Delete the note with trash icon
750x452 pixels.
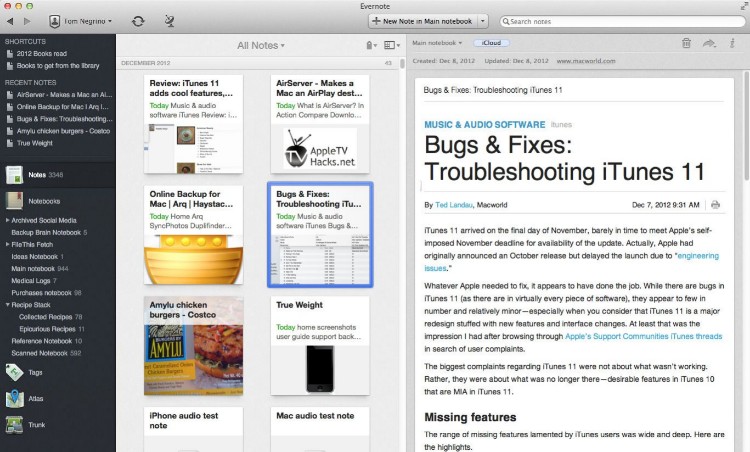686,43
